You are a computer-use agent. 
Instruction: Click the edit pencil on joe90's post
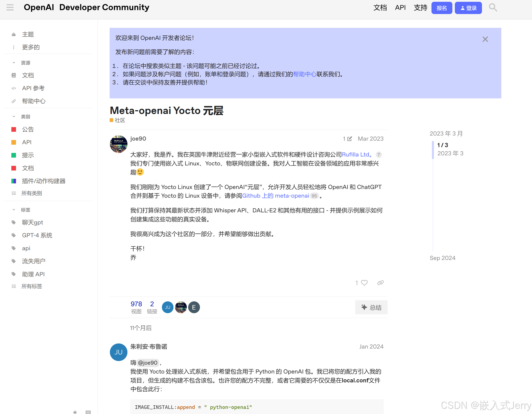pyautogui.click(x=350, y=138)
